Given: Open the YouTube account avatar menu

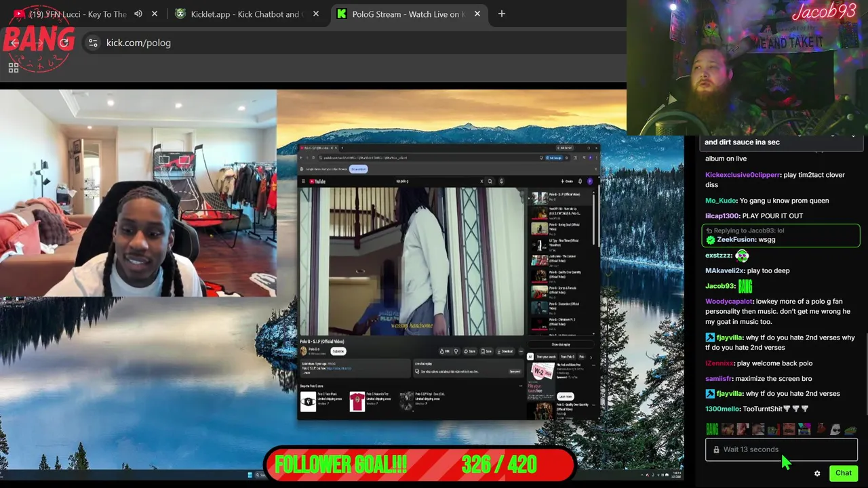Looking at the screenshot, I should [x=590, y=181].
